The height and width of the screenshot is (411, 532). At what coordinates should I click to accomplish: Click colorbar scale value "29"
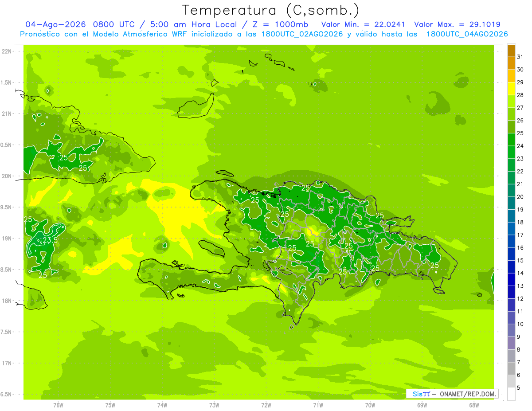(x=520, y=82)
